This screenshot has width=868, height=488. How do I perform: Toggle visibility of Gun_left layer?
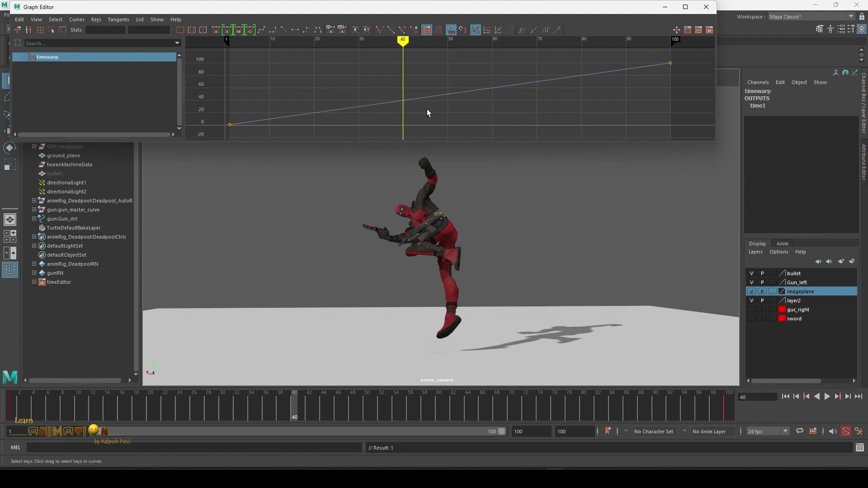[x=751, y=282]
